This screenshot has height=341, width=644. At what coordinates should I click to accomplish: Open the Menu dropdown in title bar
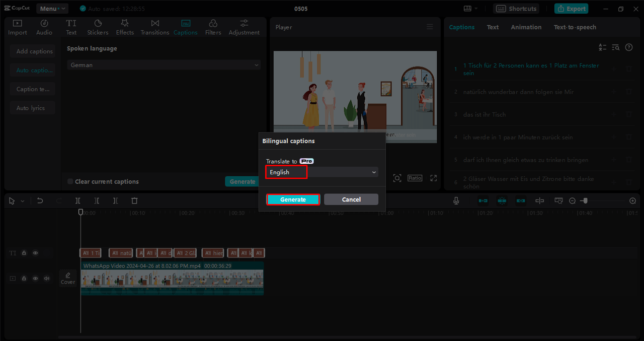coord(52,9)
